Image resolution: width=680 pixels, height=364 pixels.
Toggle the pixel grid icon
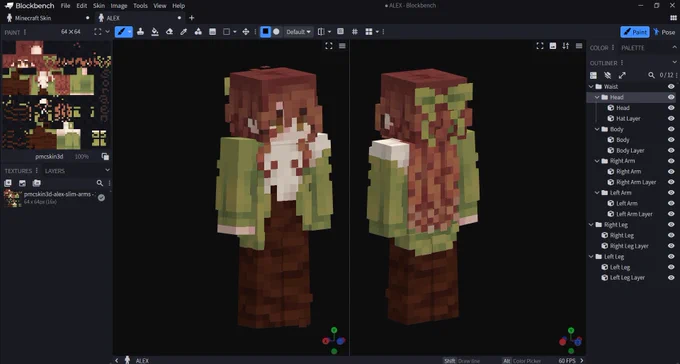click(x=355, y=32)
